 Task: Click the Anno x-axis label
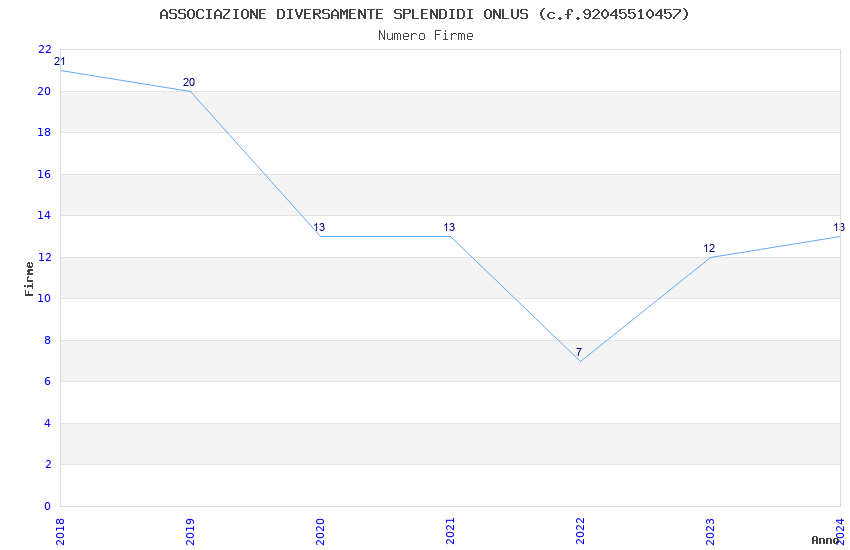pyautogui.click(x=825, y=540)
